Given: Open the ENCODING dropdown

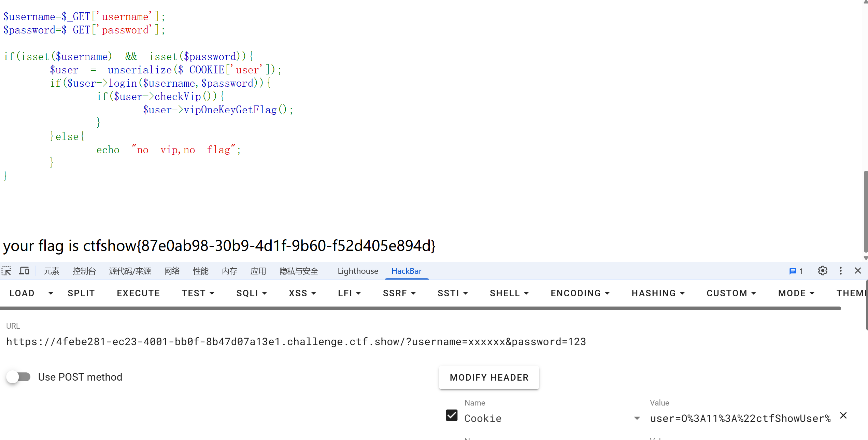Looking at the screenshot, I should coord(580,293).
